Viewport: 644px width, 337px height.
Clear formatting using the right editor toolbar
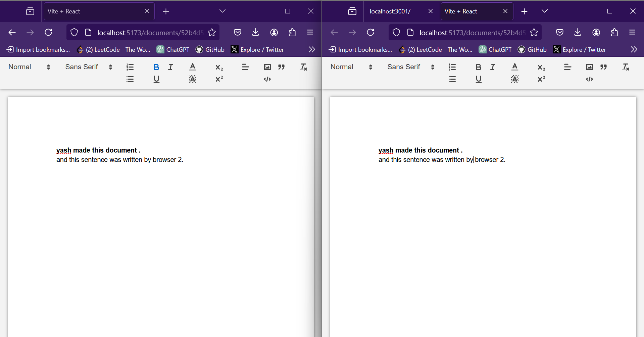point(626,67)
